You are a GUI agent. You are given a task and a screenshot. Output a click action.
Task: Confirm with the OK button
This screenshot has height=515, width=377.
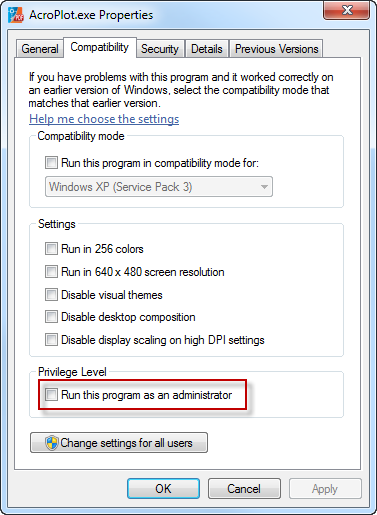[163, 489]
